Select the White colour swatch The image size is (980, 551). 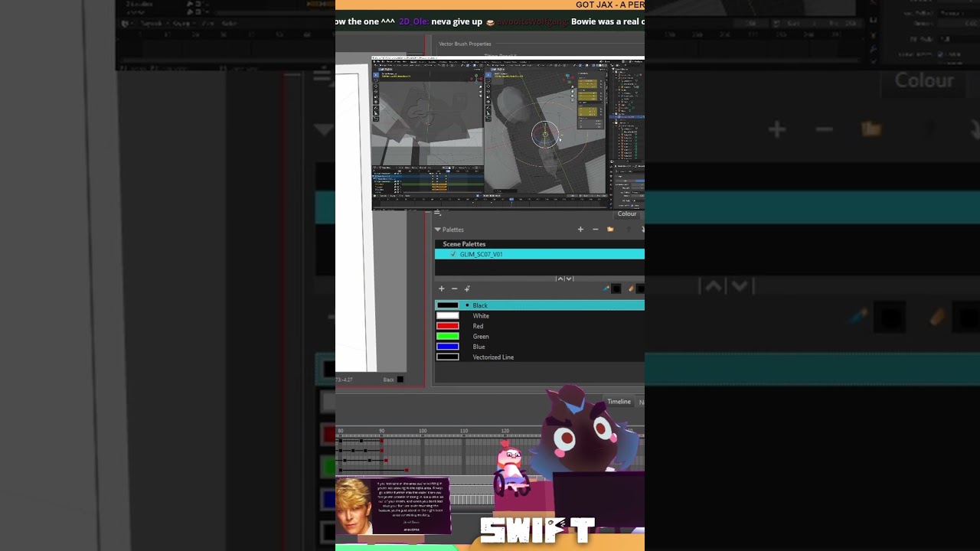click(x=448, y=316)
